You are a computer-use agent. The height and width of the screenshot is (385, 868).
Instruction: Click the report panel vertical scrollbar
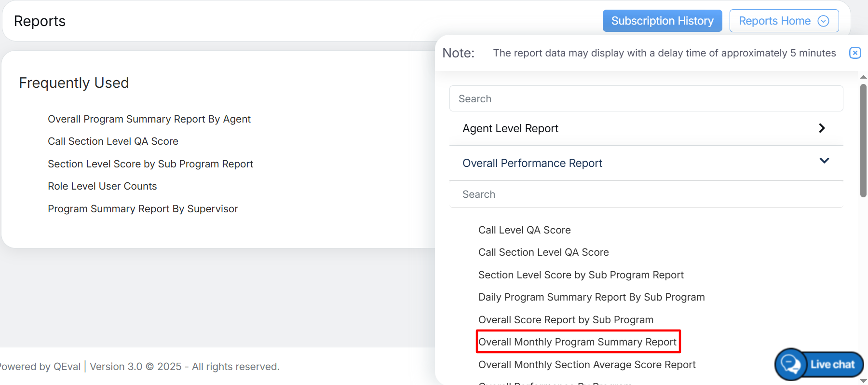pos(863,141)
